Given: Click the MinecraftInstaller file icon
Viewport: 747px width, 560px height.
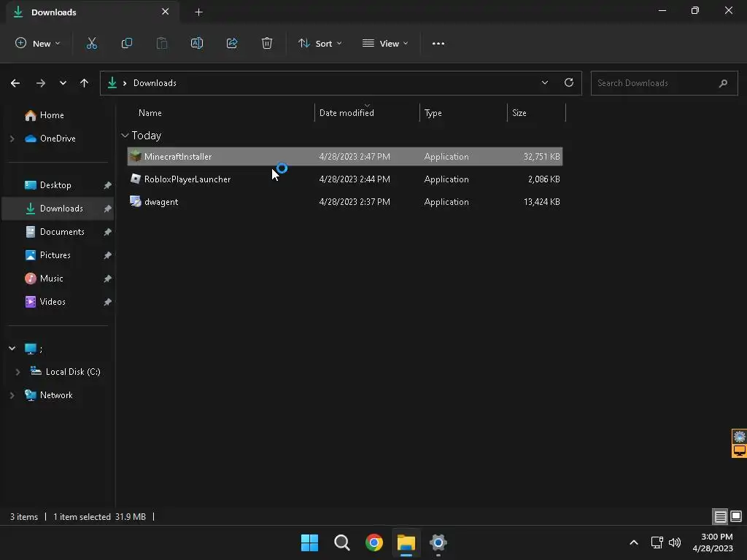Looking at the screenshot, I should [x=136, y=156].
